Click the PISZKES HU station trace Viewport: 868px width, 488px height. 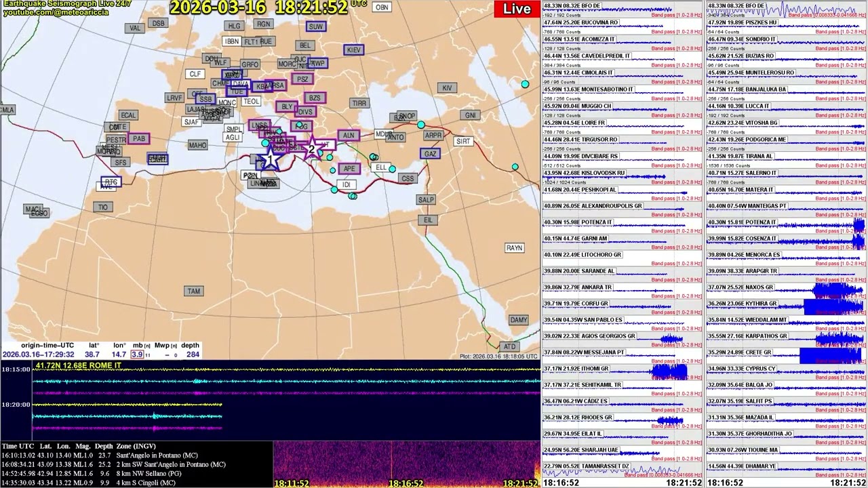[786, 26]
